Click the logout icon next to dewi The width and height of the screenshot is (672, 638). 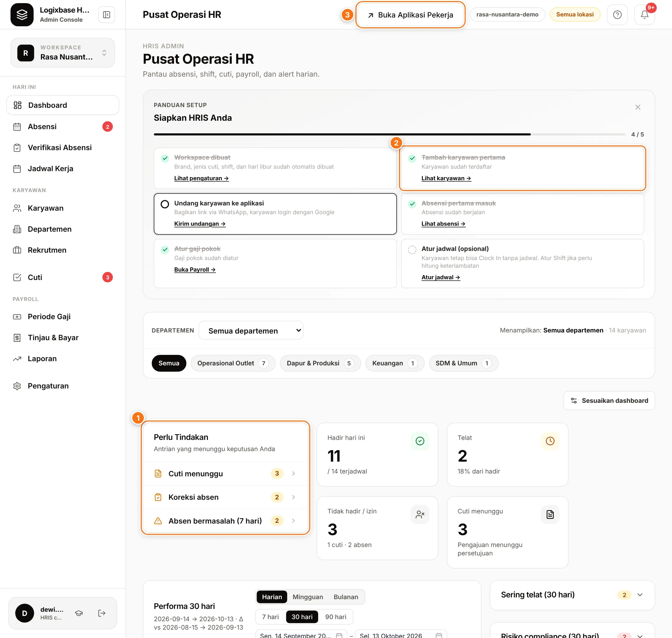click(102, 613)
